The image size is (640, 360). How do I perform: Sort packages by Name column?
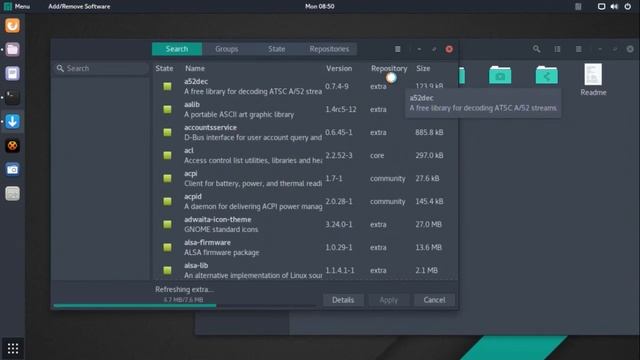(x=195, y=68)
